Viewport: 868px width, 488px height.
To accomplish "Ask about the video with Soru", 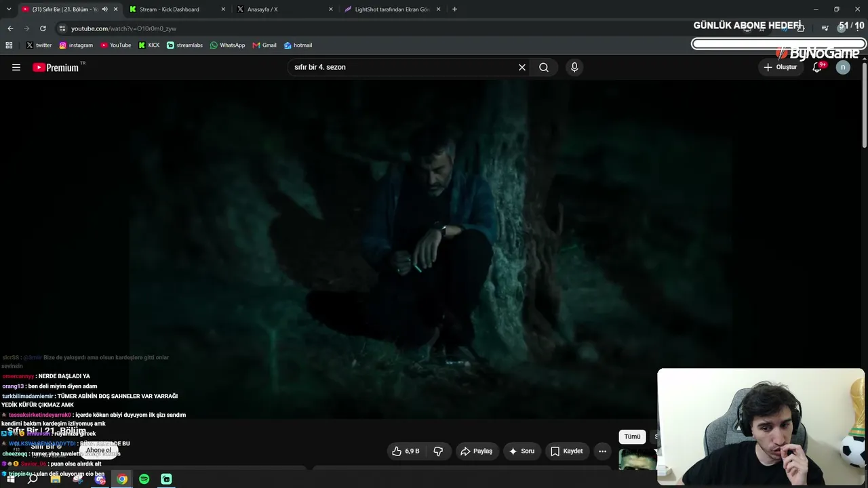I will 521,451.
